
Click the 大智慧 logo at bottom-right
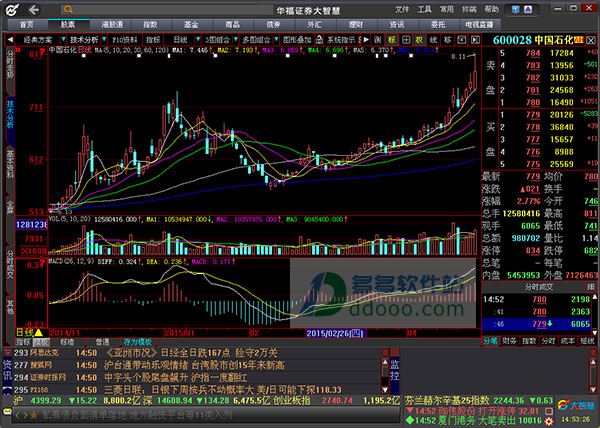coord(576,405)
